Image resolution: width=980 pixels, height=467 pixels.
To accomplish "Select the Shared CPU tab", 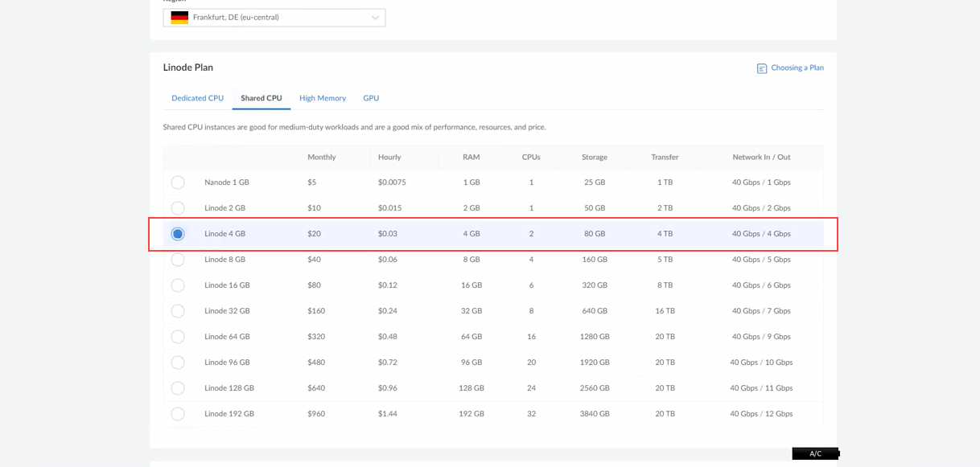I will coord(261,98).
